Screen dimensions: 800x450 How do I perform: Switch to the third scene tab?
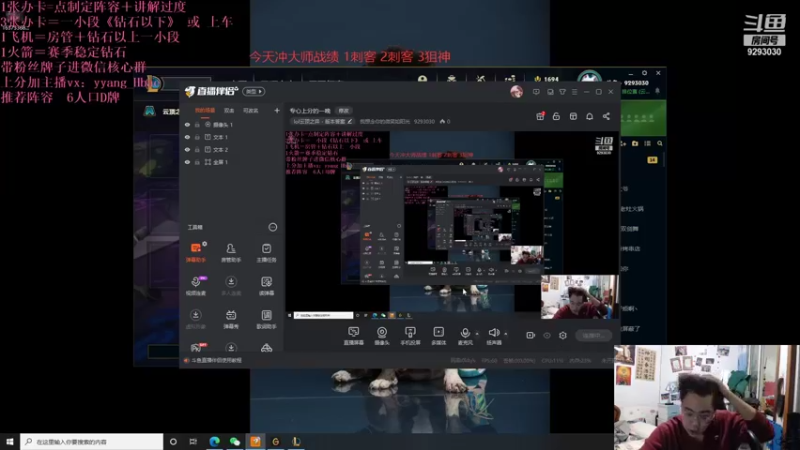tap(251, 110)
